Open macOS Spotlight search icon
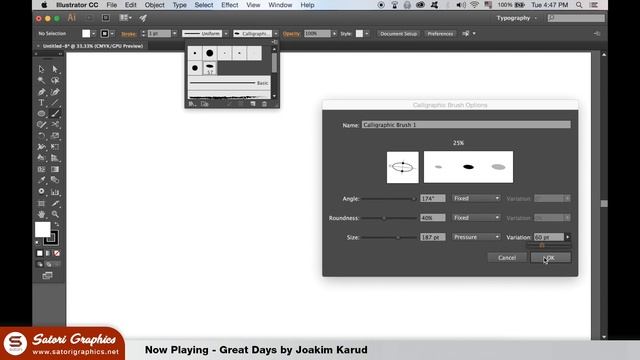This screenshot has height=360, width=640. click(579, 5)
